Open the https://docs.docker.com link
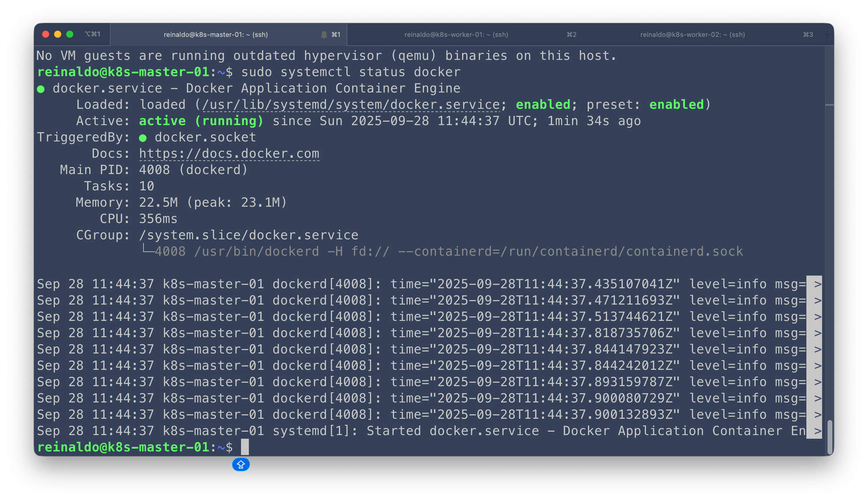This screenshot has width=868, height=501. [x=229, y=154]
